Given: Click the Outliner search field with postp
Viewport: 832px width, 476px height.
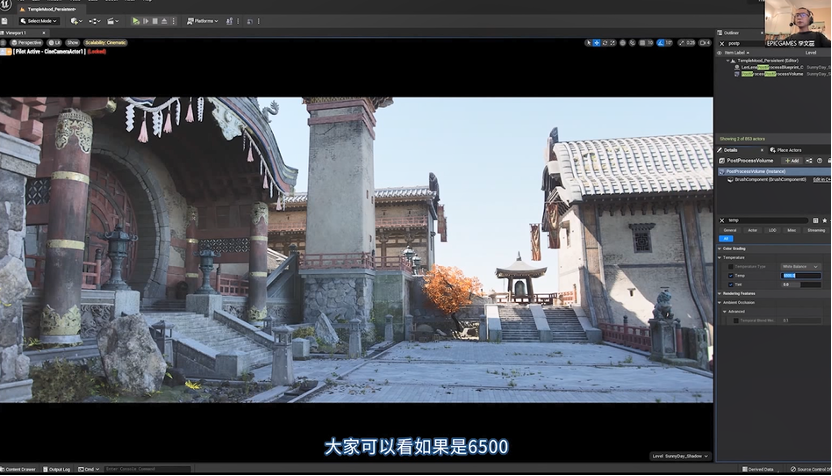Looking at the screenshot, I should (746, 44).
